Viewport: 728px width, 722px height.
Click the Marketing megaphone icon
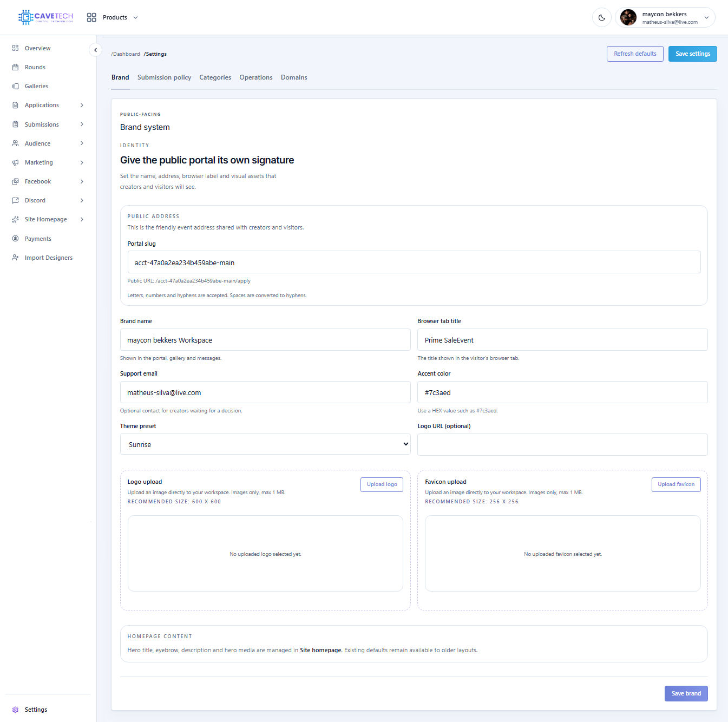[15, 162]
